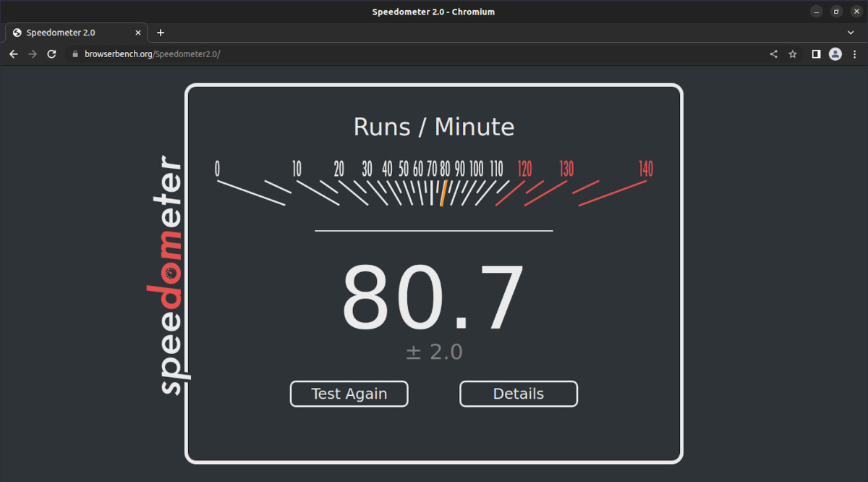Image resolution: width=868 pixels, height=482 pixels.
Task: Open the profile avatar menu
Action: pyautogui.click(x=835, y=54)
